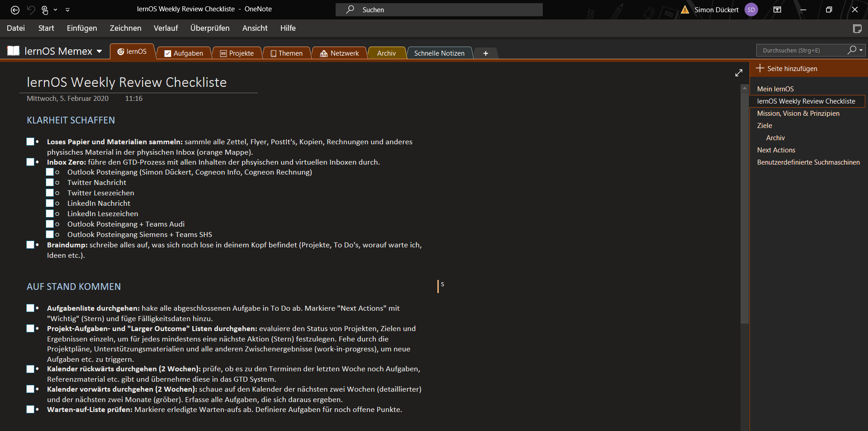
Task: Switch to the Netzwerk section tab
Action: (339, 53)
